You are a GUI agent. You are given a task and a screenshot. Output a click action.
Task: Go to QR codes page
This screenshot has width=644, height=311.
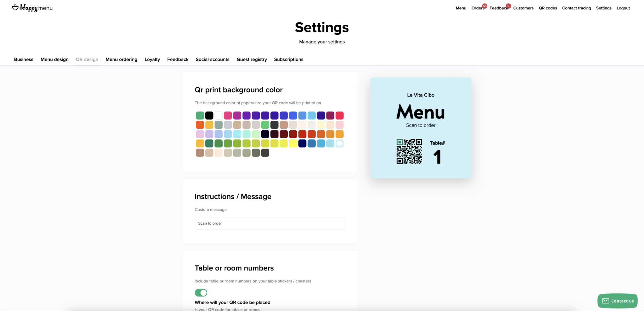tap(548, 8)
